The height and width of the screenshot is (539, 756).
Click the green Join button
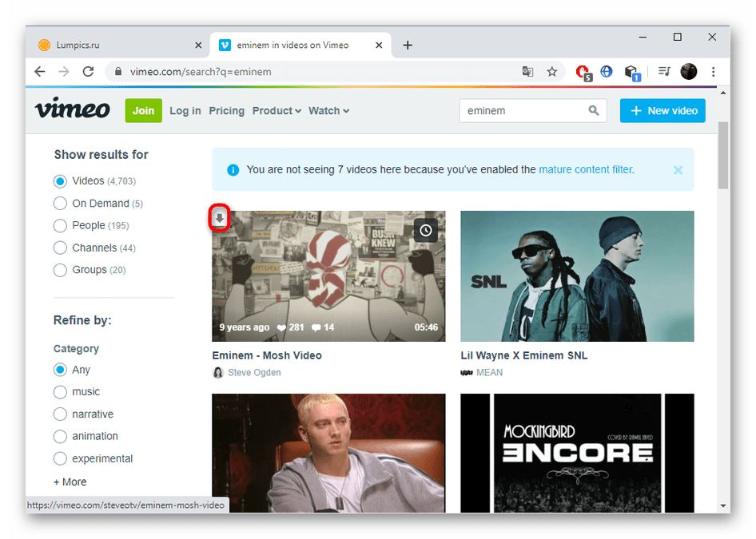143,110
